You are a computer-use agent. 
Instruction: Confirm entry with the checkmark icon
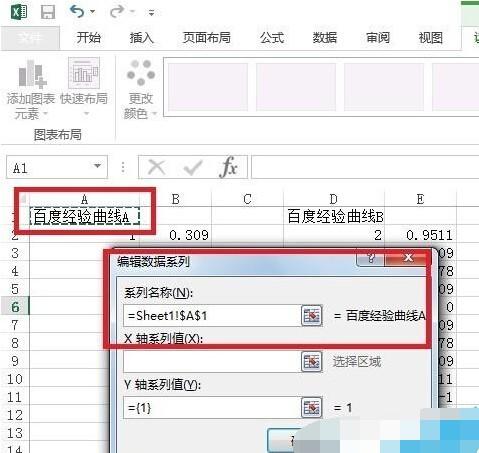pyautogui.click(x=193, y=167)
